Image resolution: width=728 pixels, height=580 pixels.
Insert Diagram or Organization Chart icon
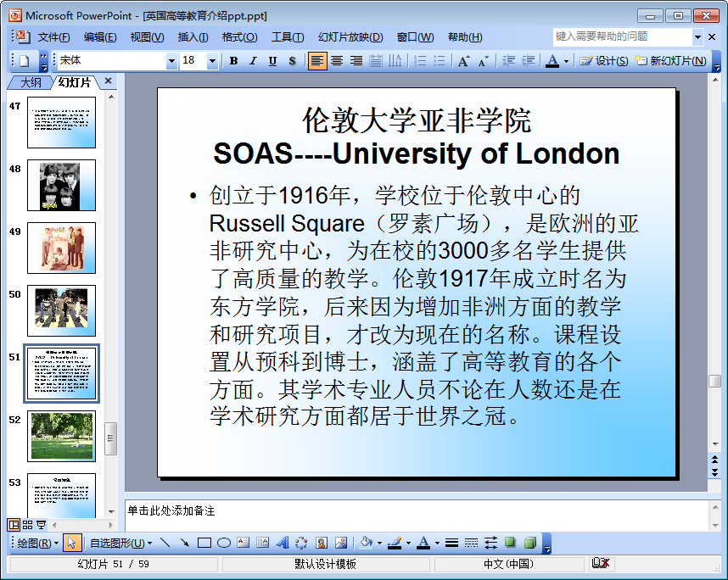click(302, 543)
